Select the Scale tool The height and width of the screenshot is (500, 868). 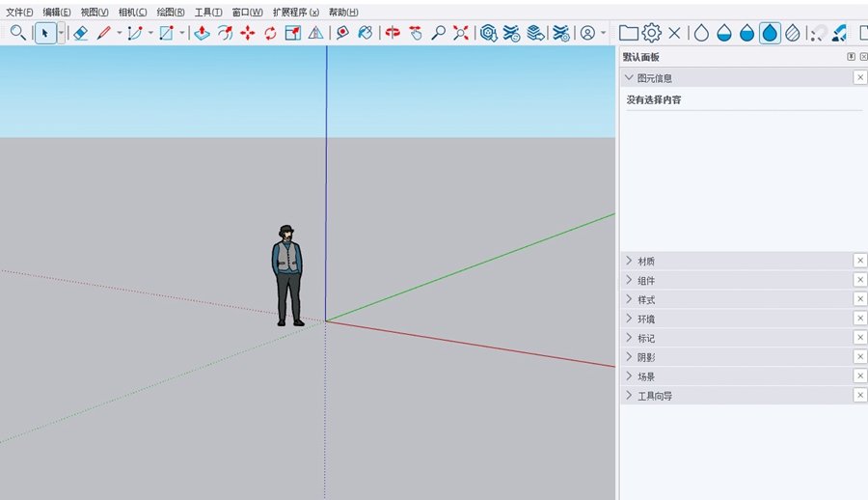click(293, 33)
